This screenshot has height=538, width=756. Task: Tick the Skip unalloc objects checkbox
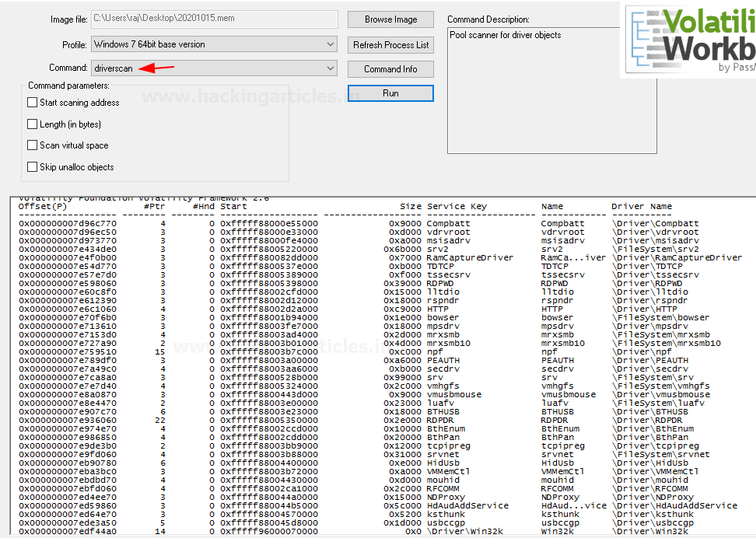(x=33, y=167)
